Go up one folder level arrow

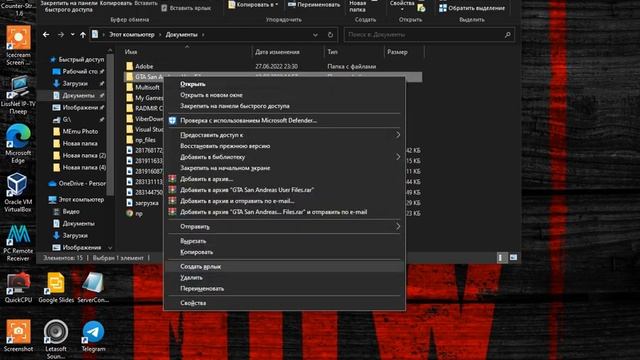(83, 35)
